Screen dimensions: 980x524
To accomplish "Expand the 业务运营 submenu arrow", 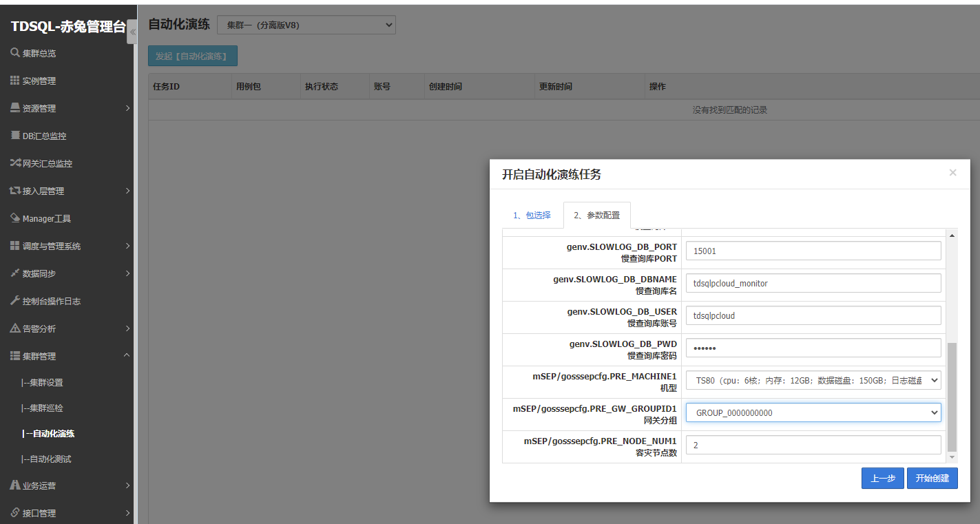I will pos(127,485).
